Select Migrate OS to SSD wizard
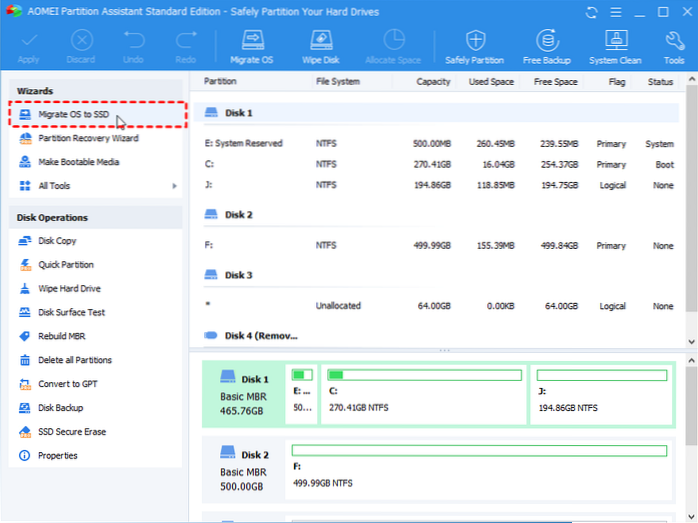 tap(97, 114)
